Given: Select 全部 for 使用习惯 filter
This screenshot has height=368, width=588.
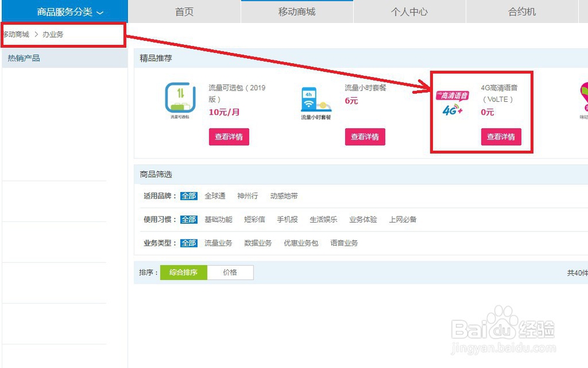Looking at the screenshot, I should pos(189,220).
